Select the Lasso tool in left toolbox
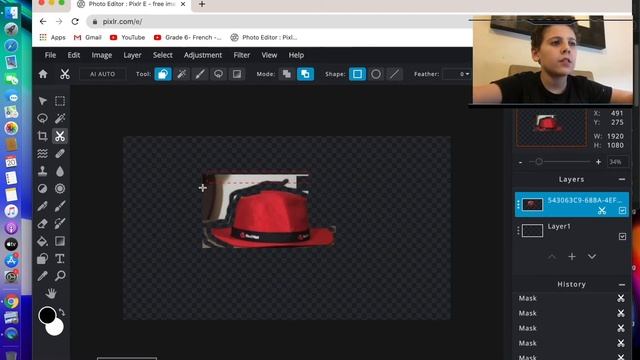 42,118
